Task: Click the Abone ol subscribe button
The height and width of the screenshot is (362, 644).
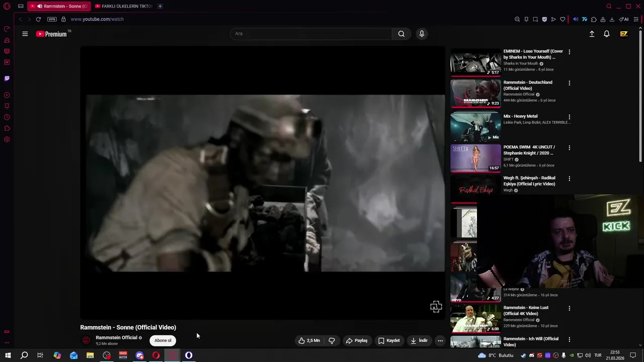Action: 163,340
